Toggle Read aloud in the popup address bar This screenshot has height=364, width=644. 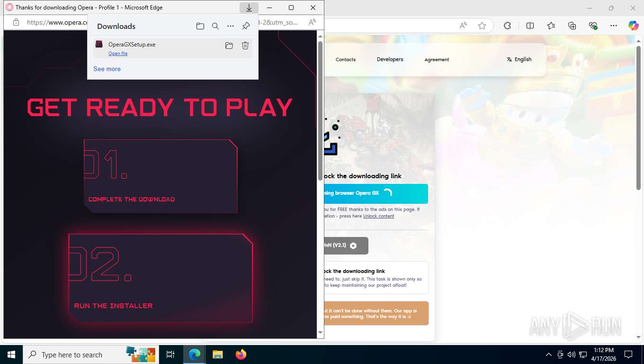tap(312, 22)
